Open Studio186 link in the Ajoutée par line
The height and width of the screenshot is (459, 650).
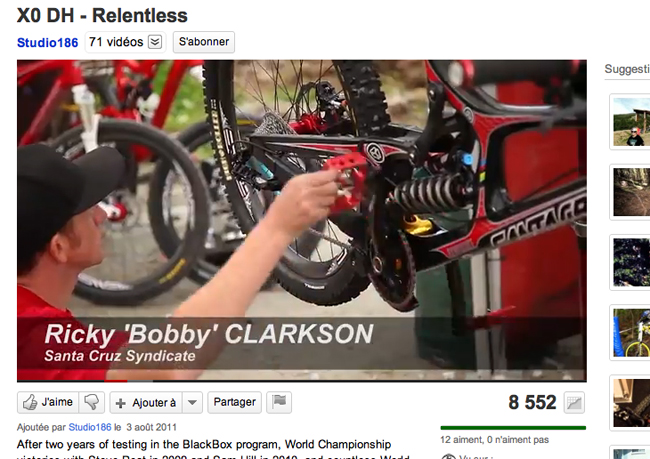[x=90, y=427]
